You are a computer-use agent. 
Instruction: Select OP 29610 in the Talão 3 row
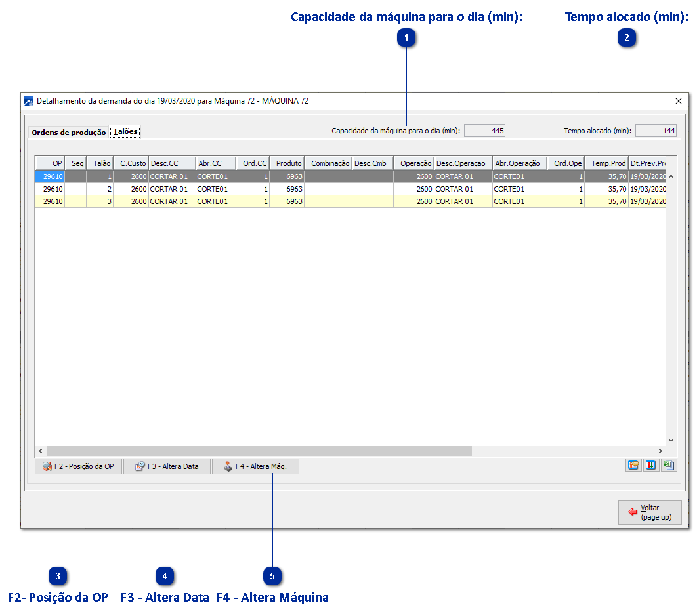tap(51, 201)
